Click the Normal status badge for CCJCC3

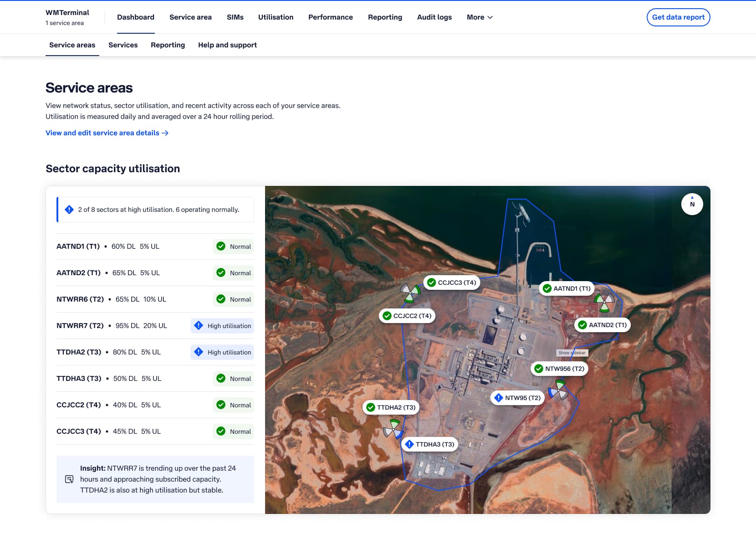point(233,431)
